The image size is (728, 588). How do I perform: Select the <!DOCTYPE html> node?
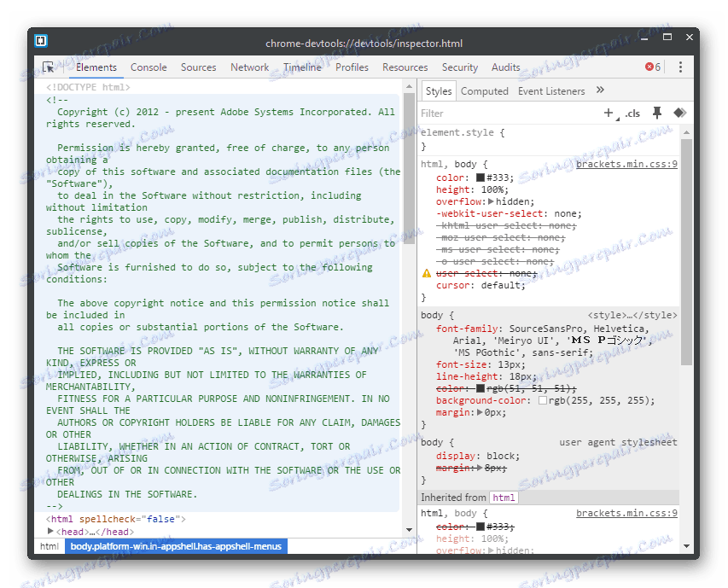click(x=88, y=87)
